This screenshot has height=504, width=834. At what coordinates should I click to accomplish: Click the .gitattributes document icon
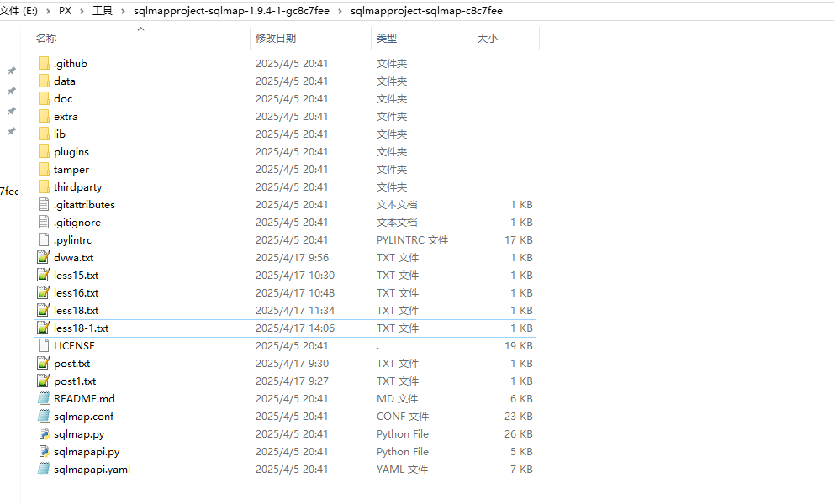pos(44,204)
